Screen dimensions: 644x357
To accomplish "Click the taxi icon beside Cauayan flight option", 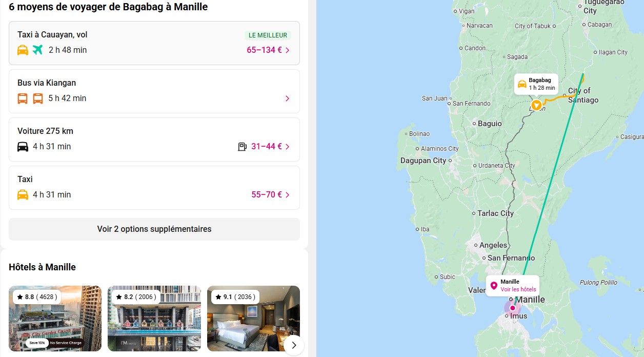I will coord(23,50).
